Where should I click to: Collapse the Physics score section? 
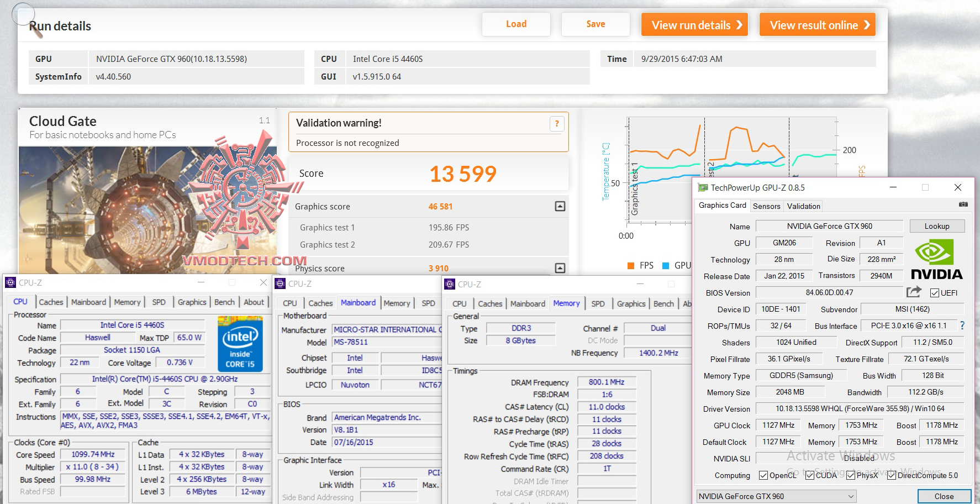(560, 268)
